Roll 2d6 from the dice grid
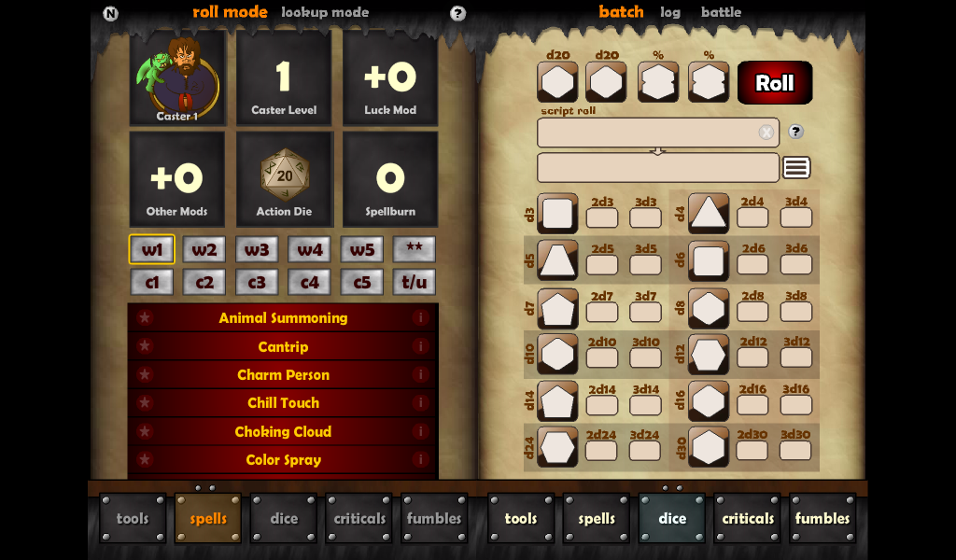The image size is (956, 560). click(752, 262)
